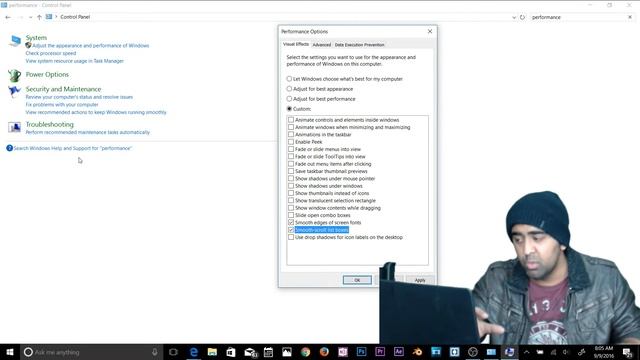Check Show window contents while dragging
640x360 pixels.
(291, 208)
